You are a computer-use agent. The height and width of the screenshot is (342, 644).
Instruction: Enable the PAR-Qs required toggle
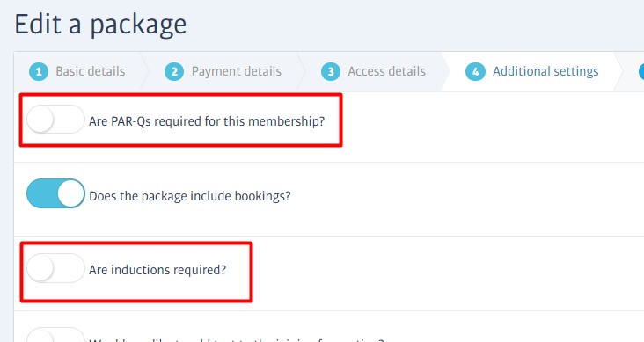tap(55, 119)
